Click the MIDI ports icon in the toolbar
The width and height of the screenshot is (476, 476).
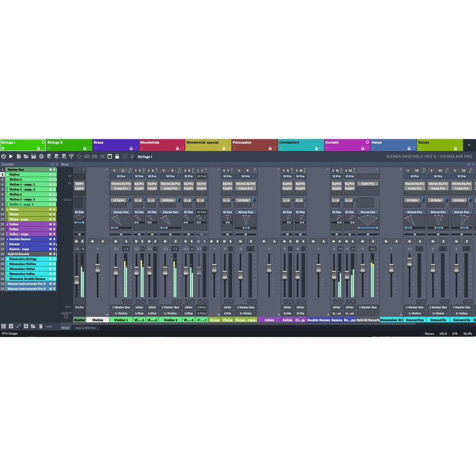72,157
